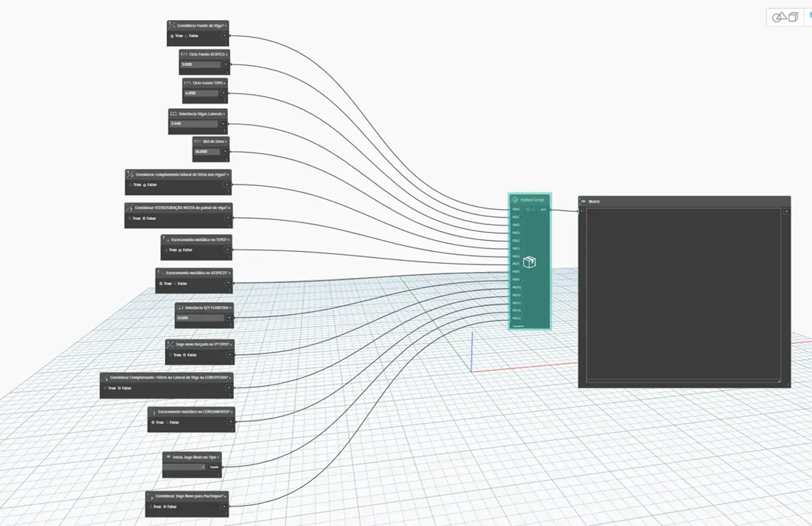Click the boolean icon on complemento lateral 10cm node

tap(130, 175)
